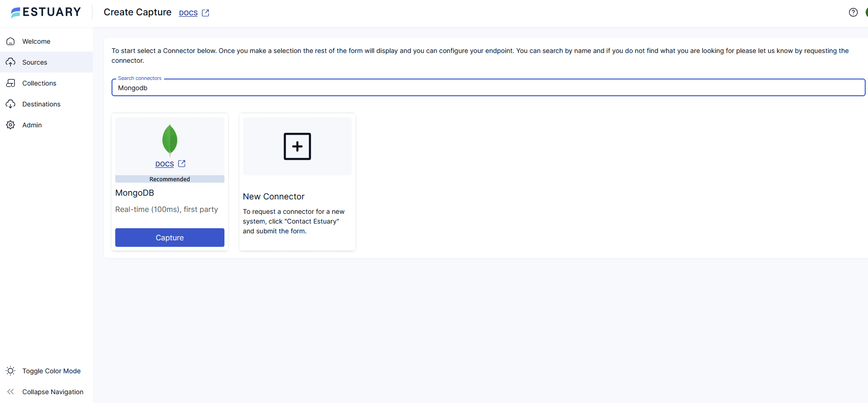Select the Sources cloud upload icon

point(11,62)
